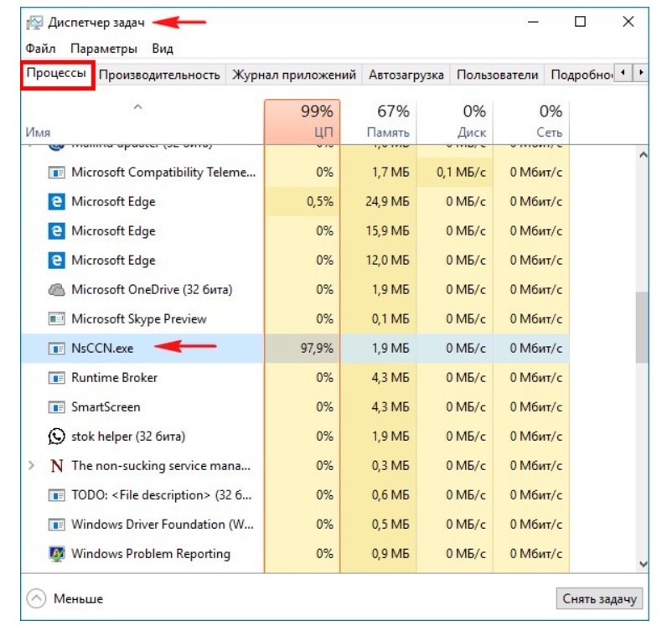Click the scrollbar down arrow
The height and width of the screenshot is (626, 672).
tap(643, 563)
